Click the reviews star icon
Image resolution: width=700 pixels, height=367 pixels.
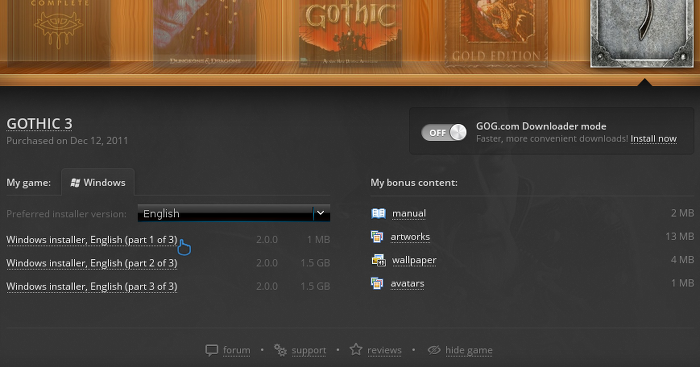click(356, 349)
